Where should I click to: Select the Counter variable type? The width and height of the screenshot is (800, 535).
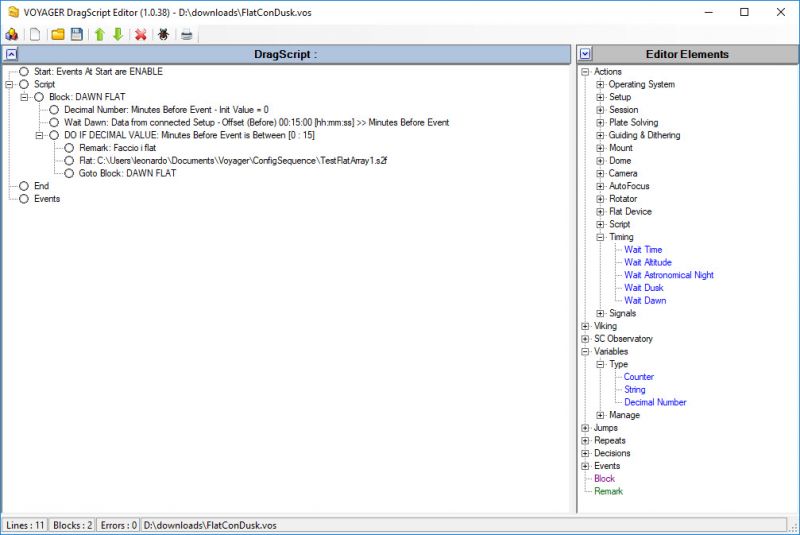[638, 376]
